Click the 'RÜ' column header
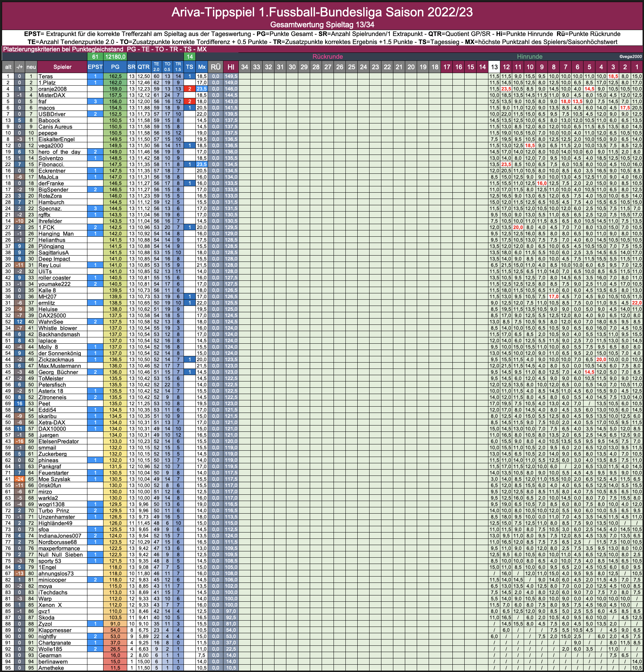The height and width of the screenshot is (672, 644). tap(216, 67)
